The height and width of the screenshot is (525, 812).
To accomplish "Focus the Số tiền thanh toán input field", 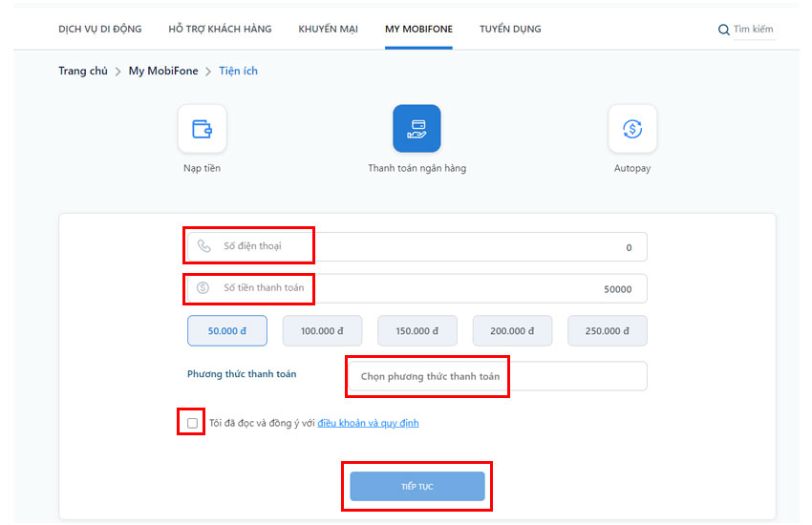I will point(417,288).
